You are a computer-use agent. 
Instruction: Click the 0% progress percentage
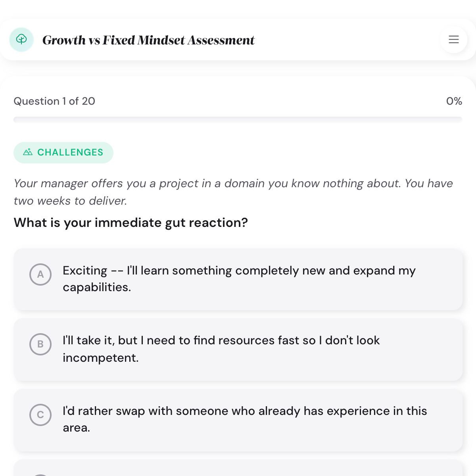tap(454, 101)
